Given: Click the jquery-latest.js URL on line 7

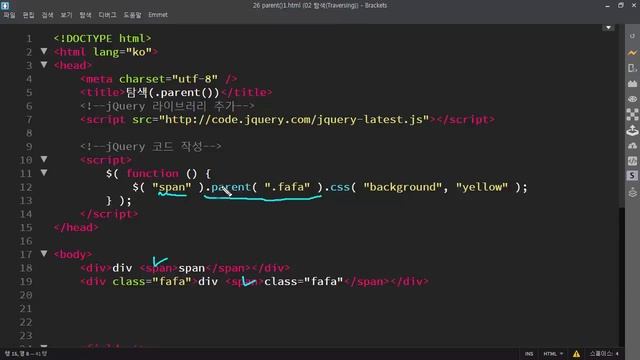Looking at the screenshot, I should coord(294,120).
